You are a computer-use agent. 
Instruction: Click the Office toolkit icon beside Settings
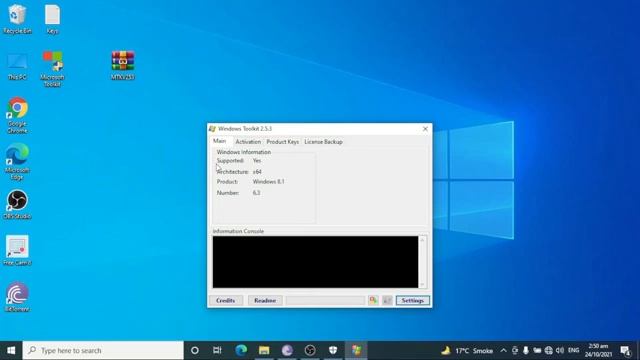(373, 300)
